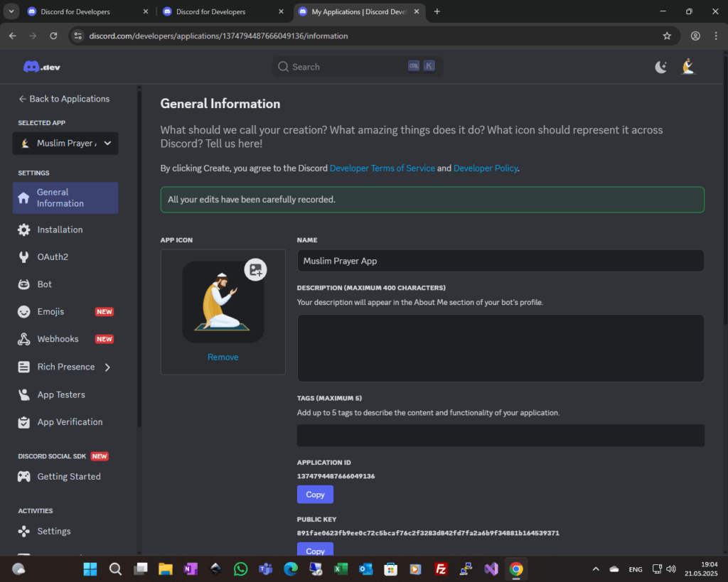Click into the Description text area
Screen dimensions: 728x582
point(500,348)
